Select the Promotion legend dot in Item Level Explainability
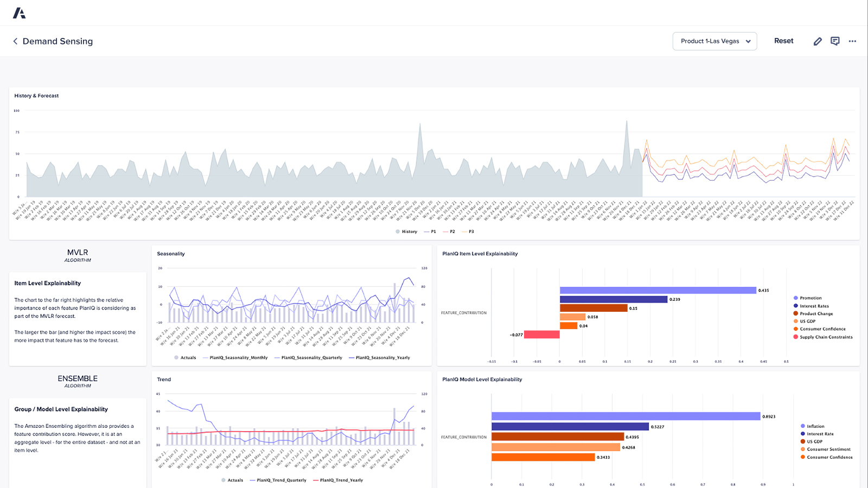Viewport: 868px width, 488px height. (795, 298)
